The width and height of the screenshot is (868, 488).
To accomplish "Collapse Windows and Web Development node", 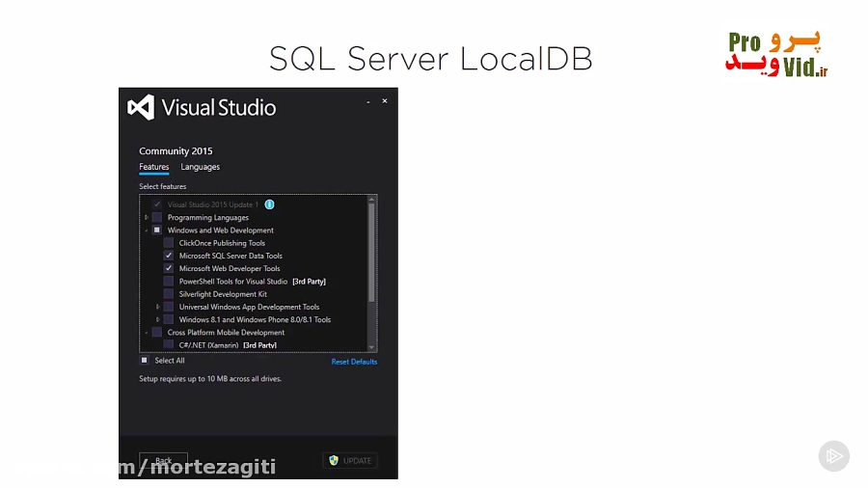I will pyautogui.click(x=147, y=230).
